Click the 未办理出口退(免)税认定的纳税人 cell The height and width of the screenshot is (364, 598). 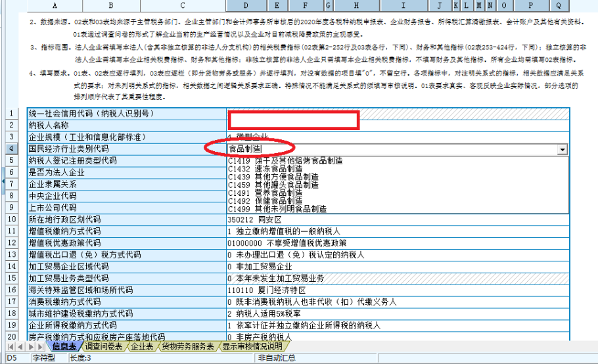pyautogui.click(x=398, y=255)
